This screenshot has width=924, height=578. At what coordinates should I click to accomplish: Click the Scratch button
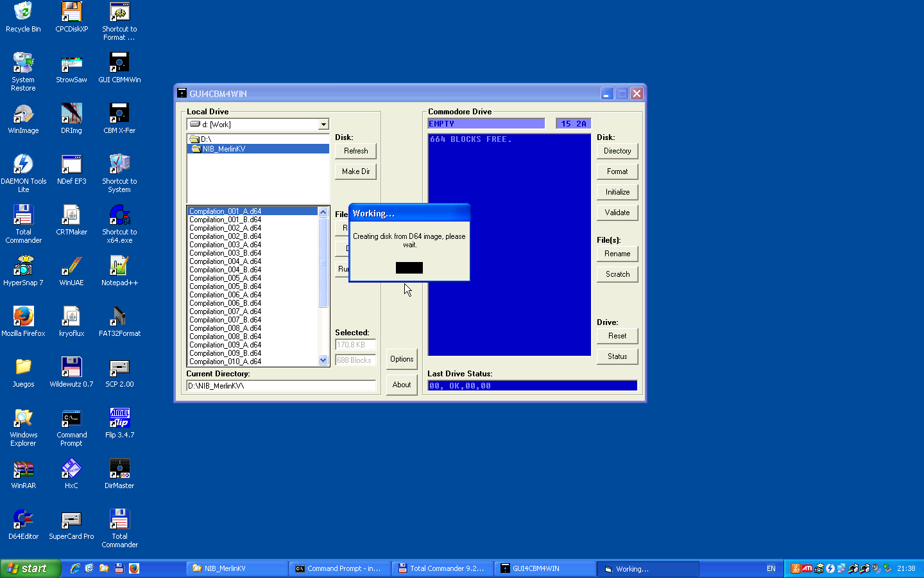click(x=617, y=274)
